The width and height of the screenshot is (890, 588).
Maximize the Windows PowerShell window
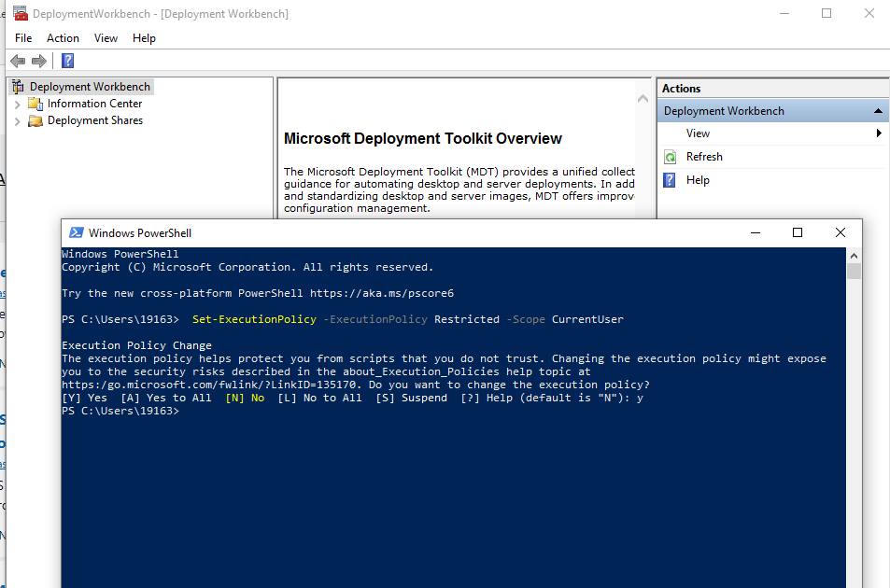798,232
